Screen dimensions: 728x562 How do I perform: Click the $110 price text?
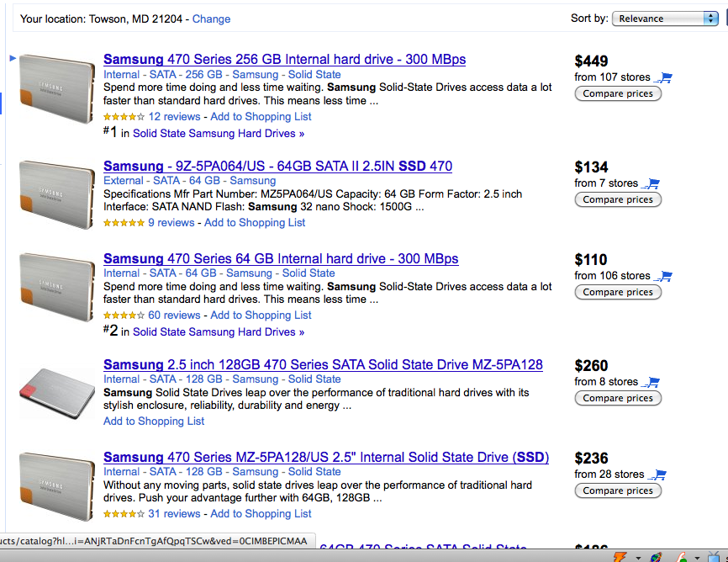pos(591,260)
